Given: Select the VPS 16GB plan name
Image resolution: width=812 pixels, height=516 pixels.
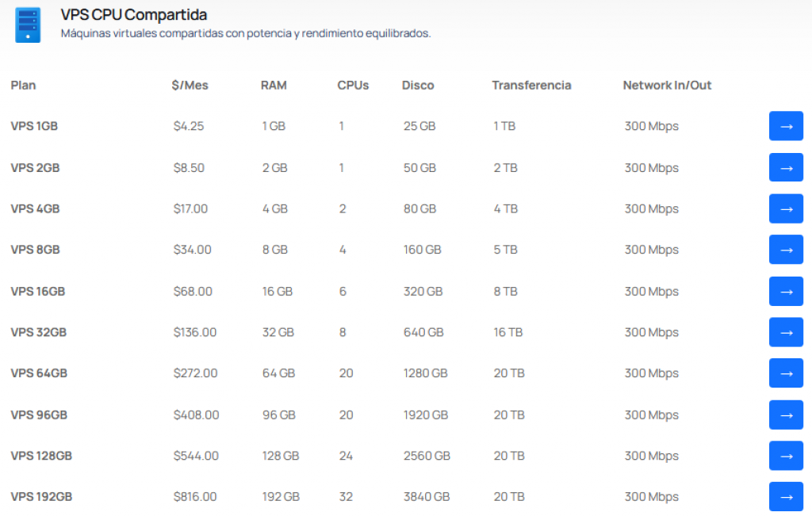Looking at the screenshot, I should (38, 292).
